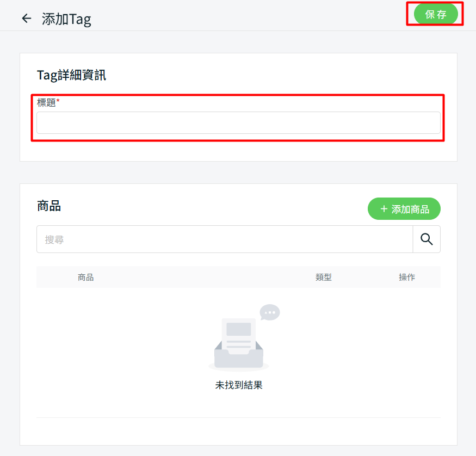
Task: Go back using the left arrow icon
Action: tap(27, 19)
